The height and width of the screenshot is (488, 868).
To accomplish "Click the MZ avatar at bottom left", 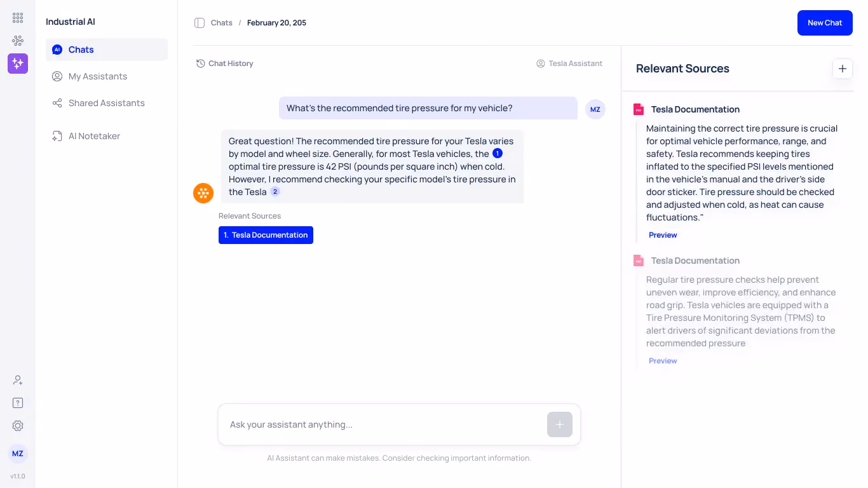I will pos(18,454).
